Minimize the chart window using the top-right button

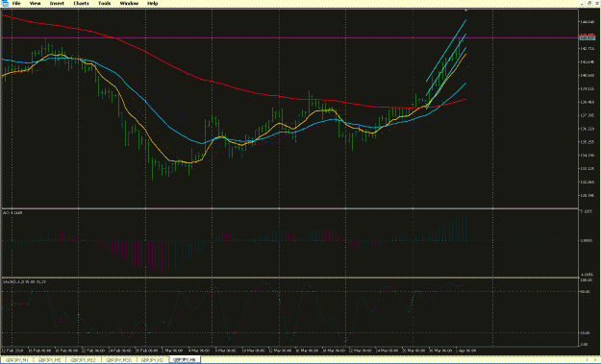coord(583,3)
